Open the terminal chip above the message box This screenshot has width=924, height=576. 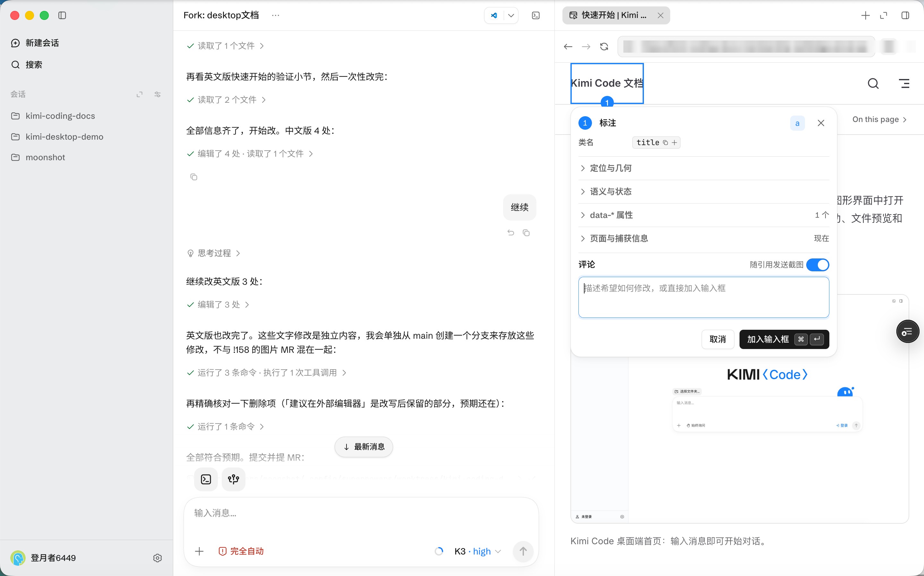click(x=206, y=479)
